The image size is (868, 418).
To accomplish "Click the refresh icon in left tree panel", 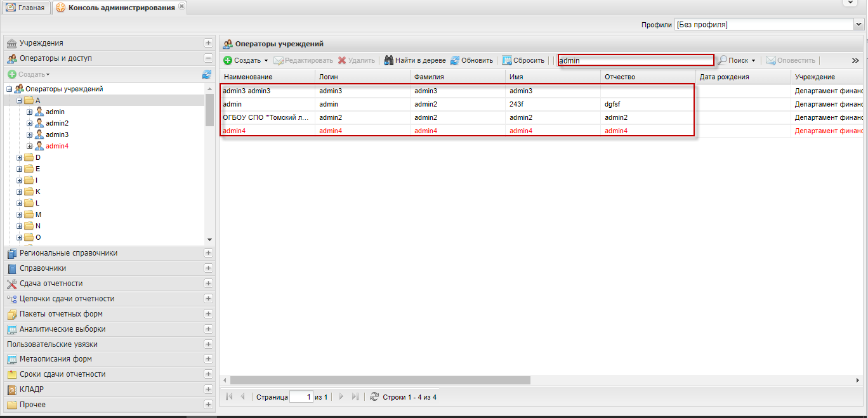I will pos(207,74).
